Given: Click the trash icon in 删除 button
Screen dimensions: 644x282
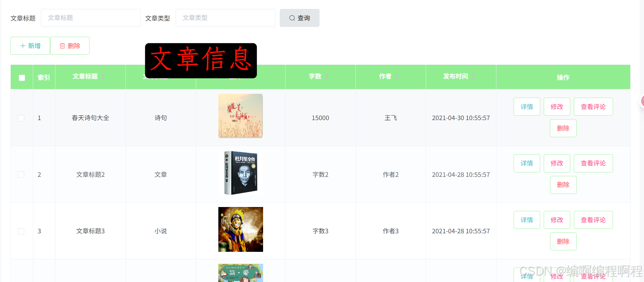Looking at the screenshot, I should [62, 46].
